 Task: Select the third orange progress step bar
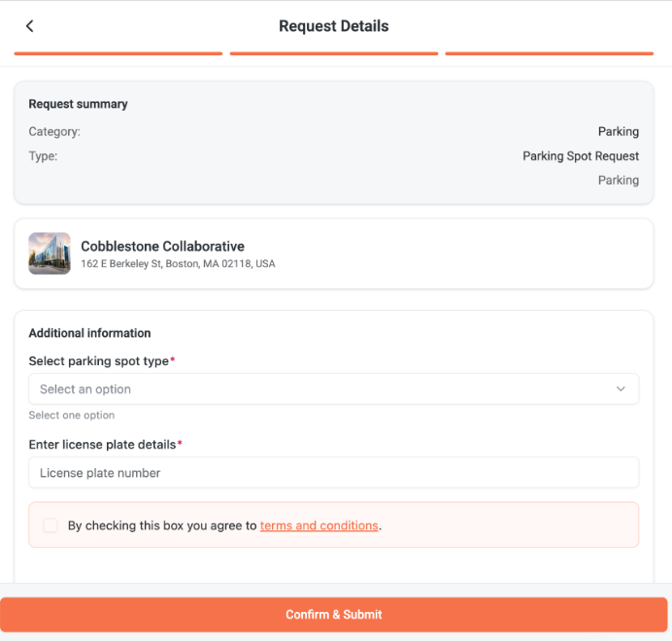549,53
